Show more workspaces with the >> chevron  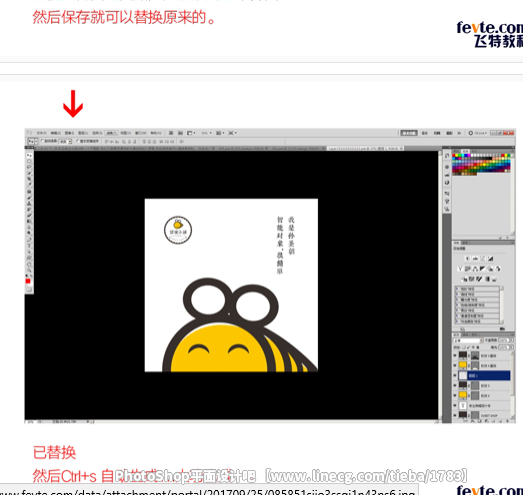(459, 133)
